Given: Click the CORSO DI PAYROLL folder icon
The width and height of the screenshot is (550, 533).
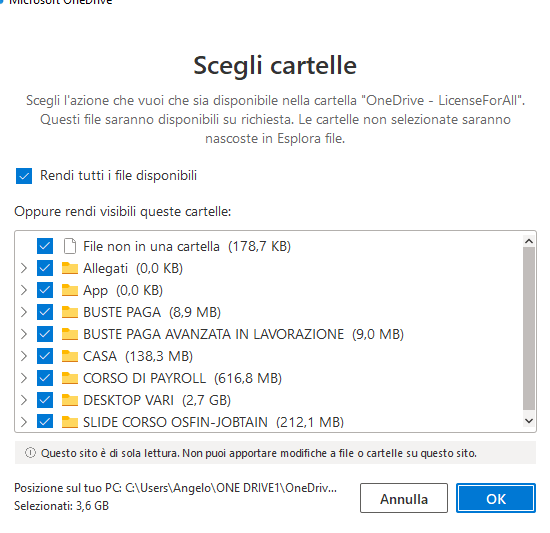Looking at the screenshot, I should (x=70, y=378).
